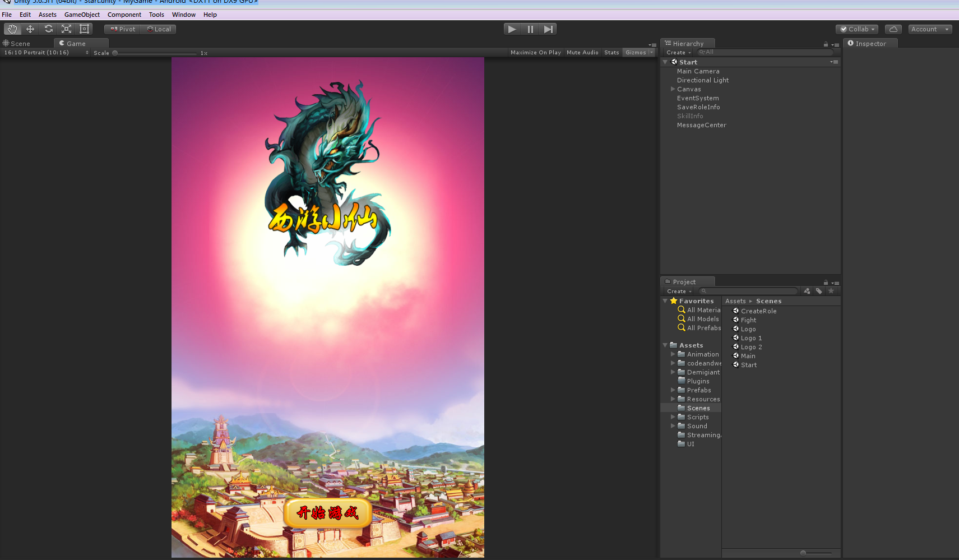Image resolution: width=959 pixels, height=560 pixels.
Task: Select the Move tool
Action: tap(30, 29)
